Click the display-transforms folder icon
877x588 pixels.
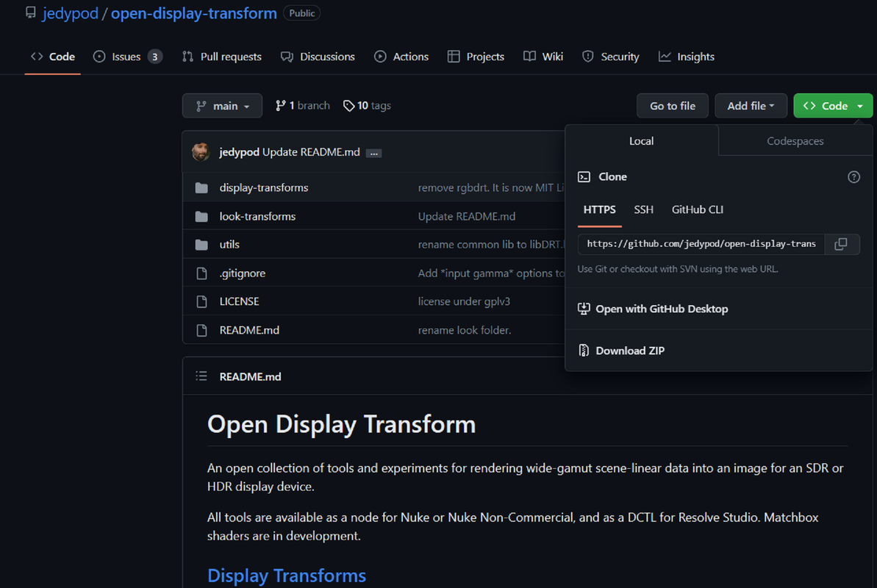[201, 188]
